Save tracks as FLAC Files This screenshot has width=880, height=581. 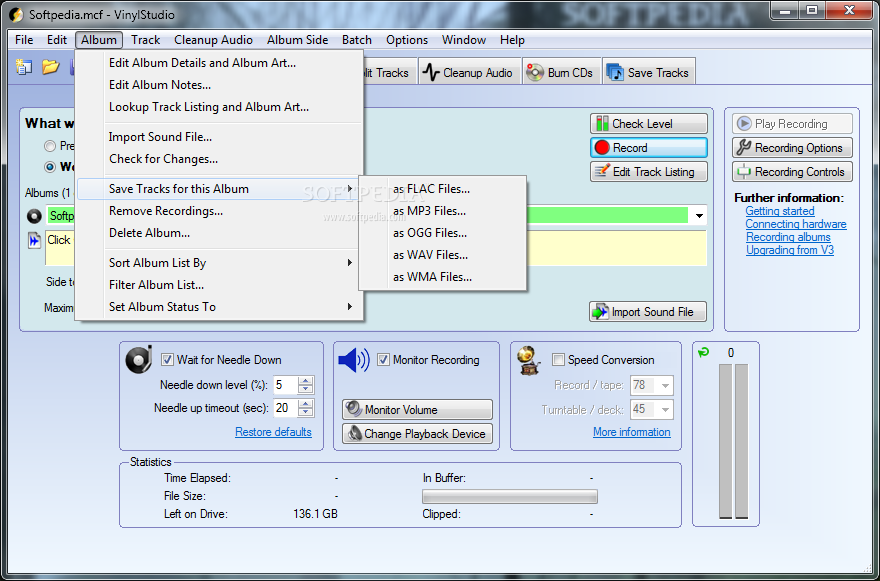(x=443, y=189)
